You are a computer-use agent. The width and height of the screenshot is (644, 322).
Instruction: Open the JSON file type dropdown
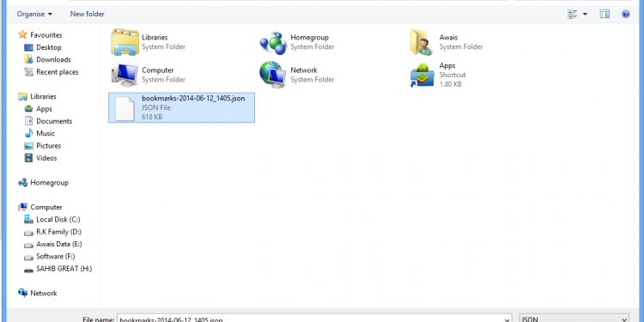coord(574,319)
